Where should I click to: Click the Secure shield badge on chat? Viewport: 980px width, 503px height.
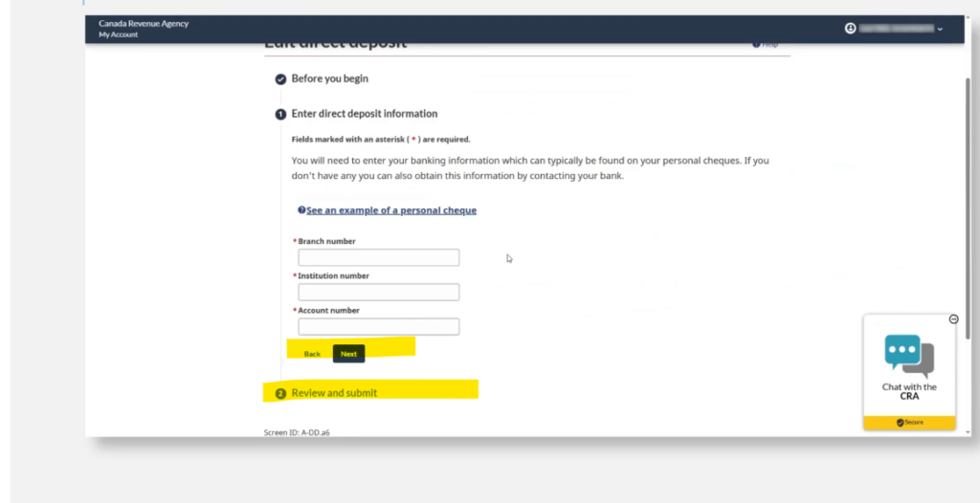click(908, 422)
